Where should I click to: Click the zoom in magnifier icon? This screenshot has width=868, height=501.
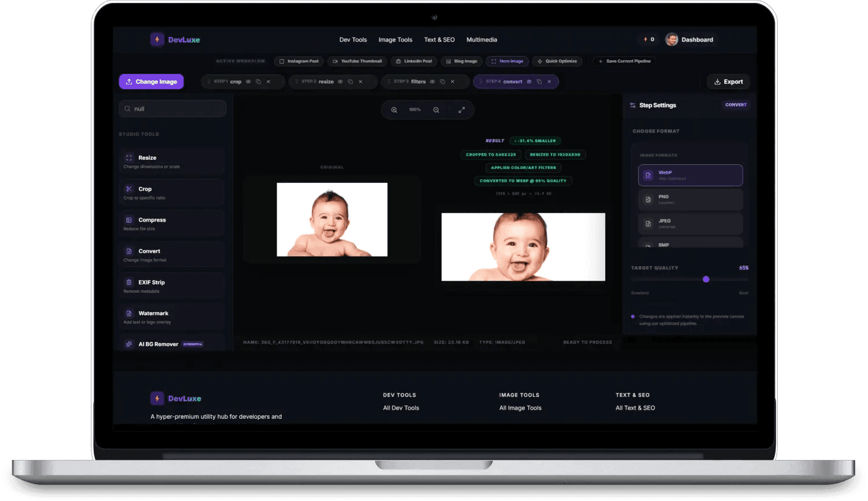394,110
